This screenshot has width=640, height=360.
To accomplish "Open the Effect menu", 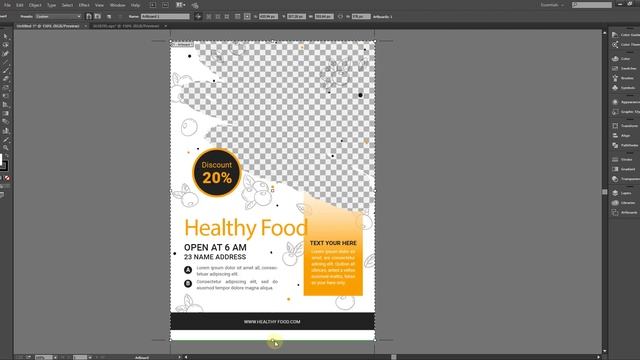I will tap(84, 5).
